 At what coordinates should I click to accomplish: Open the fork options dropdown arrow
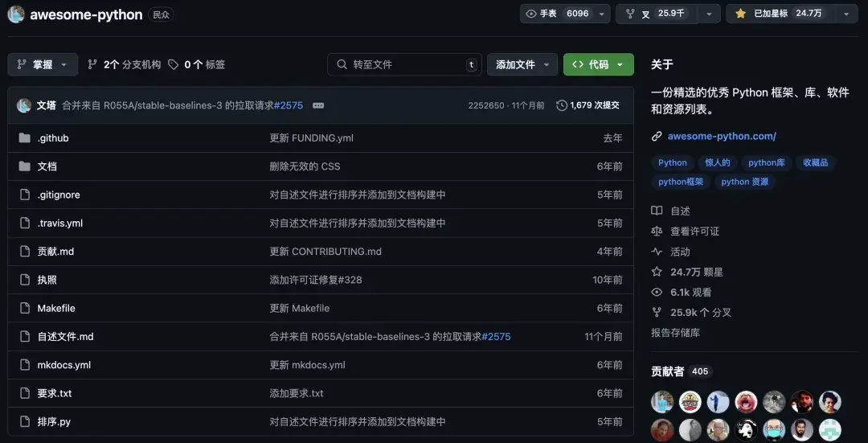pos(709,14)
